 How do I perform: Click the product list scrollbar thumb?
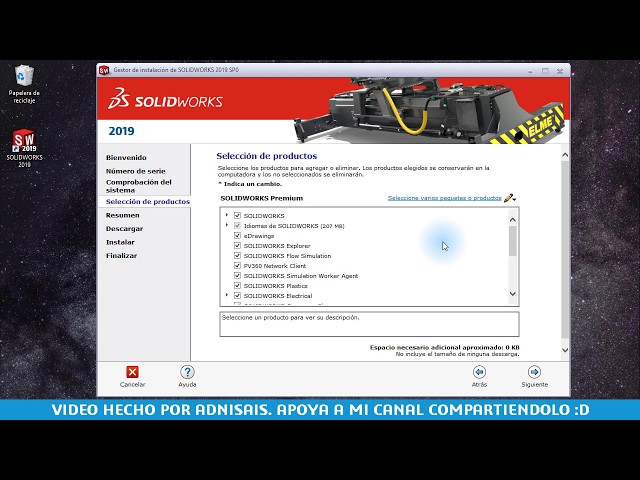point(513,241)
